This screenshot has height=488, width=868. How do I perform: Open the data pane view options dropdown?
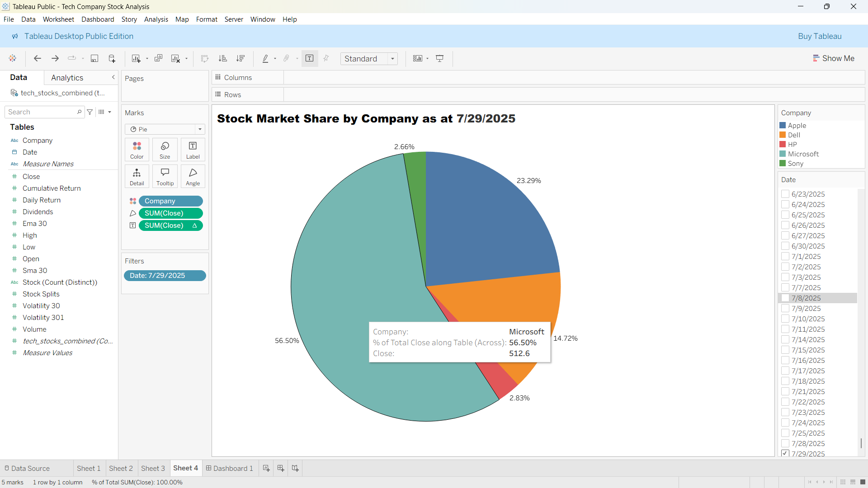tap(105, 112)
